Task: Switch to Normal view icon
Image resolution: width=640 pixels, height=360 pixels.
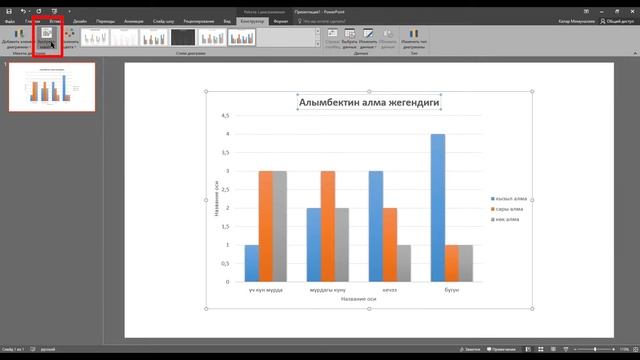Action: [528, 349]
